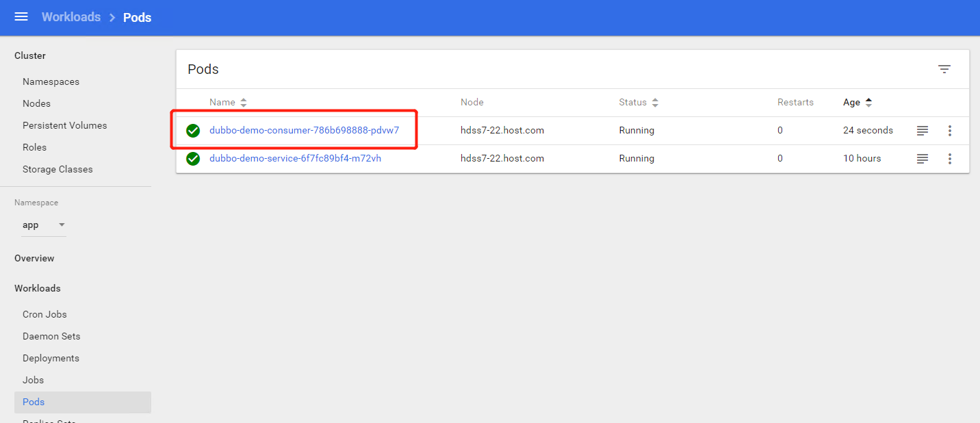980x423 pixels.
Task: Open dubbo-demo-service-6f7fc89bf4-m72vh pod link
Action: point(295,159)
